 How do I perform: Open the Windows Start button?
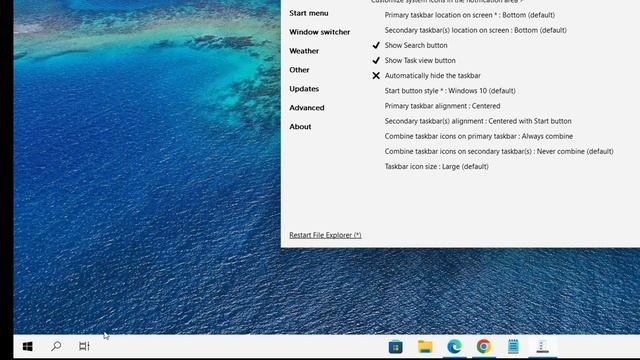(x=28, y=347)
